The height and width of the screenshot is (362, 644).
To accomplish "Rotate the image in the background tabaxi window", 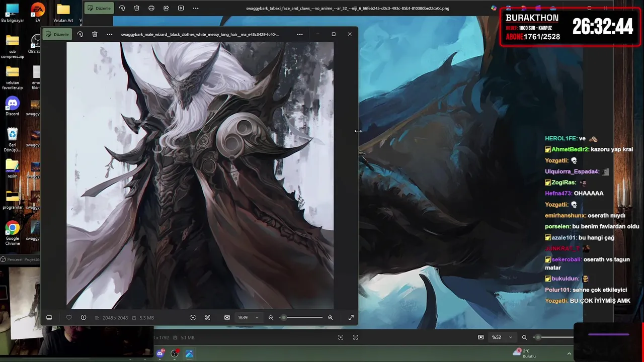I will pyautogui.click(x=122, y=8).
